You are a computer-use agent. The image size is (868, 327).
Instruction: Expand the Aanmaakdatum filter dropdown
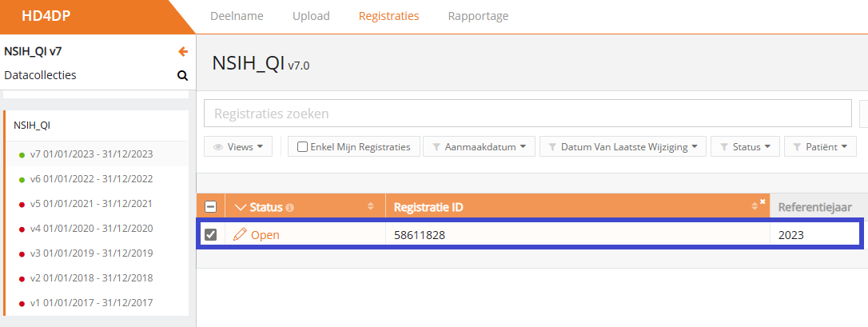tap(478, 147)
